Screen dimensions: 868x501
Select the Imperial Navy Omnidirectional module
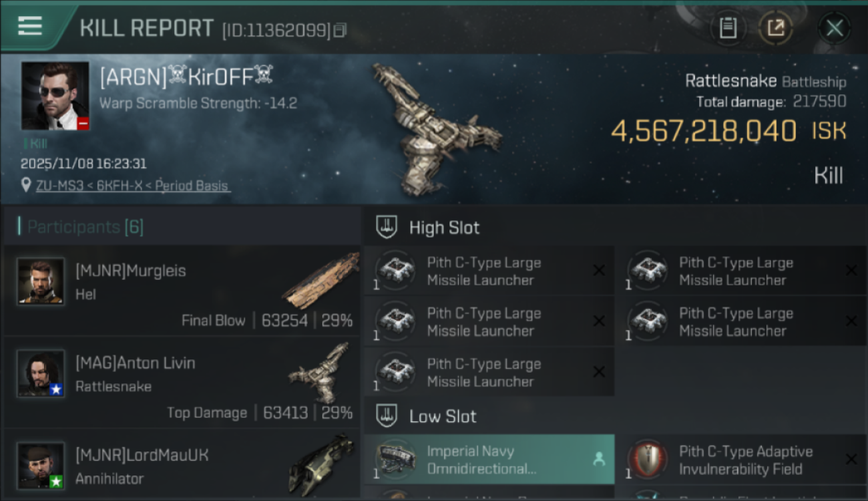pyautogui.click(x=489, y=460)
